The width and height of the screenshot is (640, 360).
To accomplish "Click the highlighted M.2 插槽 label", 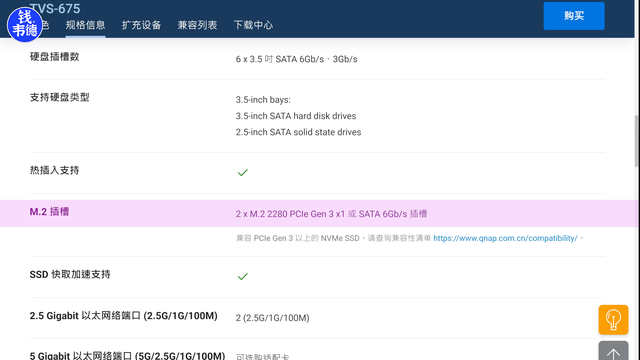I will 49,212.
